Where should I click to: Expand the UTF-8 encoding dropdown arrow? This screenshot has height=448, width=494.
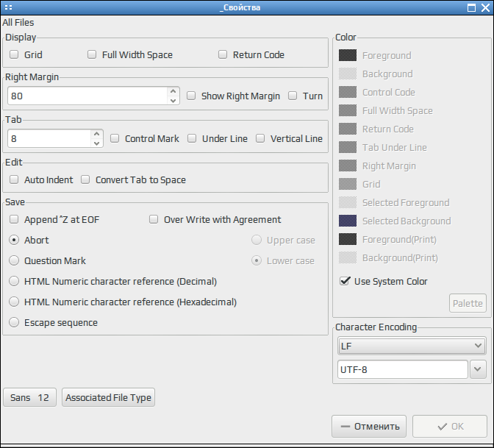pyautogui.click(x=478, y=369)
